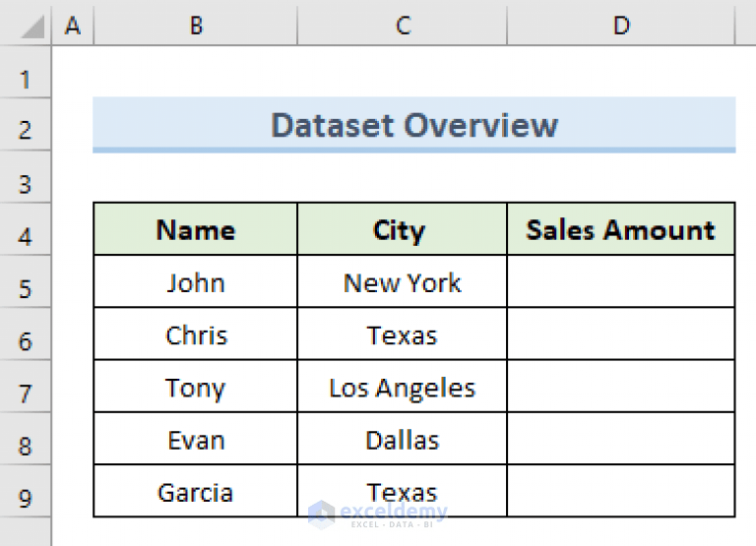Select column A header

coord(72,24)
